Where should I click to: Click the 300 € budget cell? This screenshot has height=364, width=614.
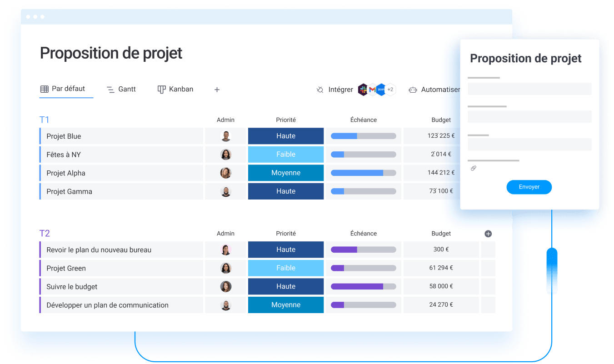point(441,249)
